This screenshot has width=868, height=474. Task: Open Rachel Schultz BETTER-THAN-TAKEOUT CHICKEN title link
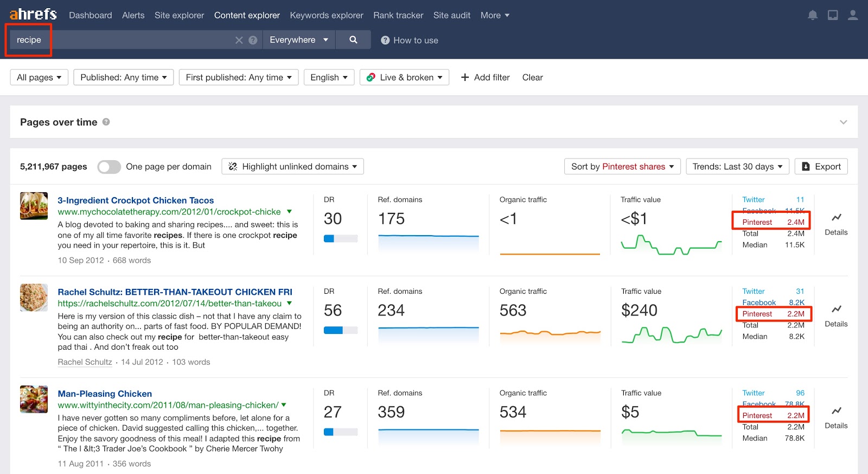coord(175,292)
